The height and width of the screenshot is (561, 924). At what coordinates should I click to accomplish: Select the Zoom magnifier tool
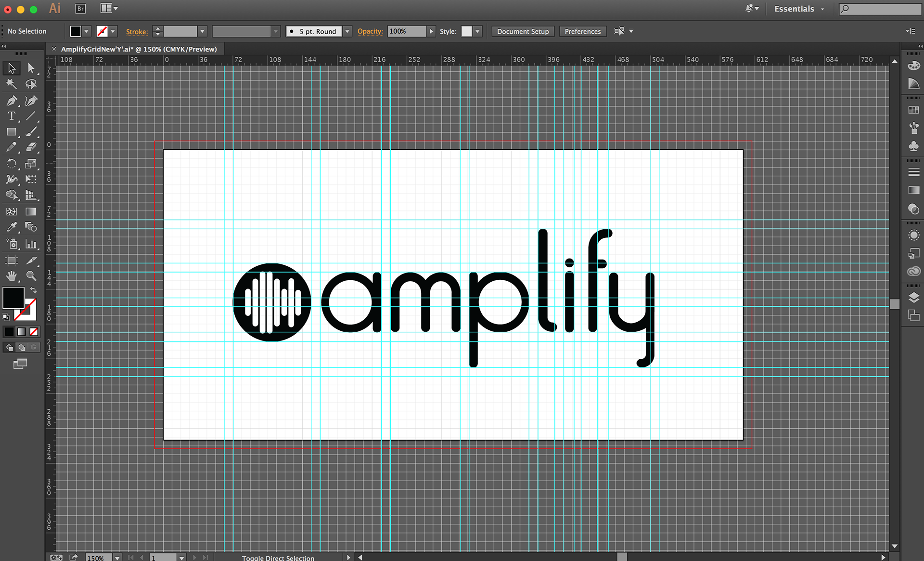click(x=31, y=276)
